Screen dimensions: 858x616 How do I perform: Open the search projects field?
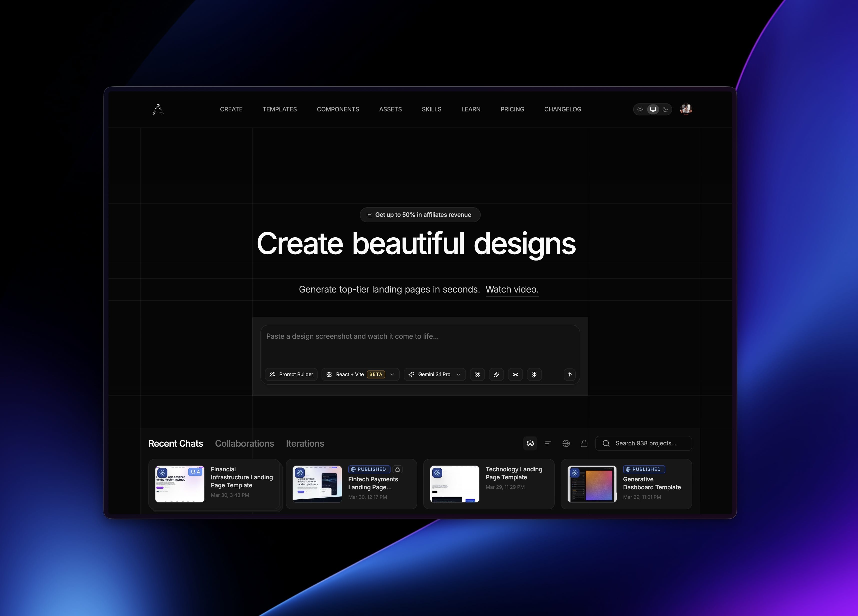pos(643,443)
